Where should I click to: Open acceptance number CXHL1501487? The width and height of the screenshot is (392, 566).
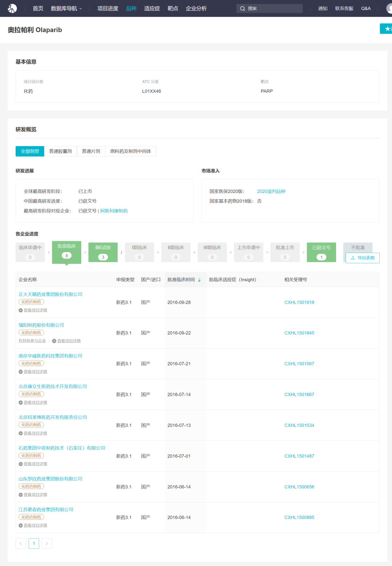299,456
